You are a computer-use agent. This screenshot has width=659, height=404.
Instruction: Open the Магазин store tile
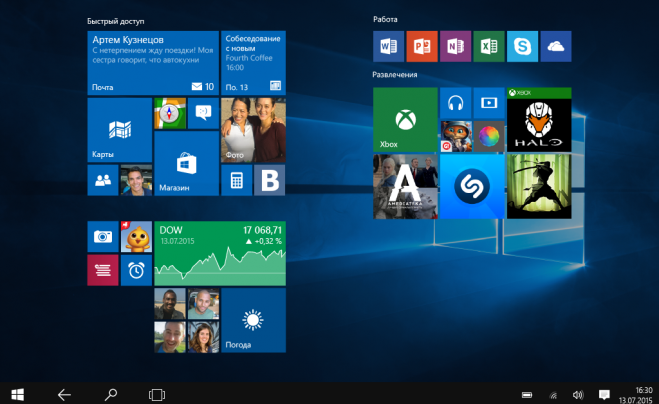pyautogui.click(x=186, y=163)
